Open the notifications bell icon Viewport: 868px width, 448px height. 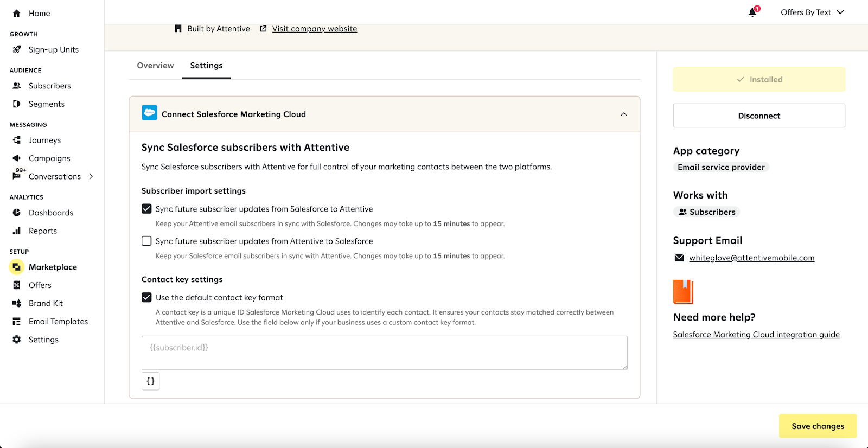tap(752, 12)
